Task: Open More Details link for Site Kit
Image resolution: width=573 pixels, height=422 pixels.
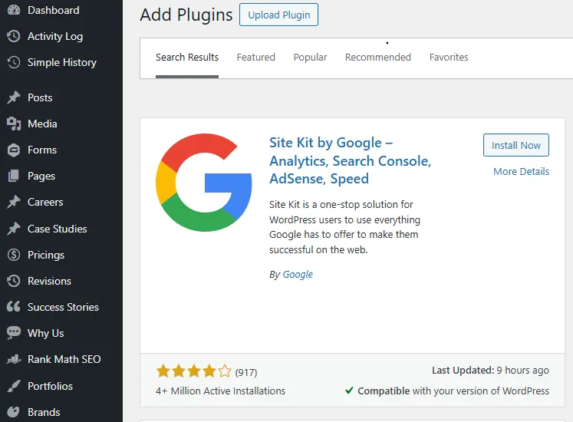Action: (x=521, y=171)
